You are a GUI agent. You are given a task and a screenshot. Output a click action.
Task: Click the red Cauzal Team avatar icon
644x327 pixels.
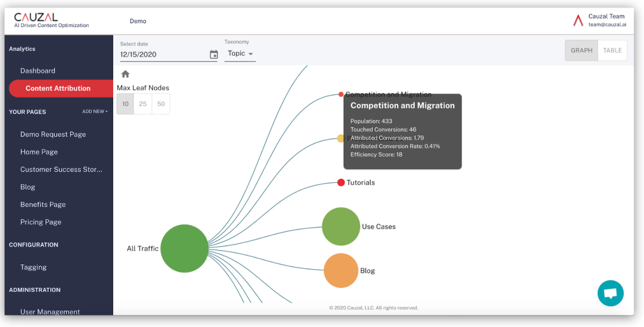pos(578,20)
